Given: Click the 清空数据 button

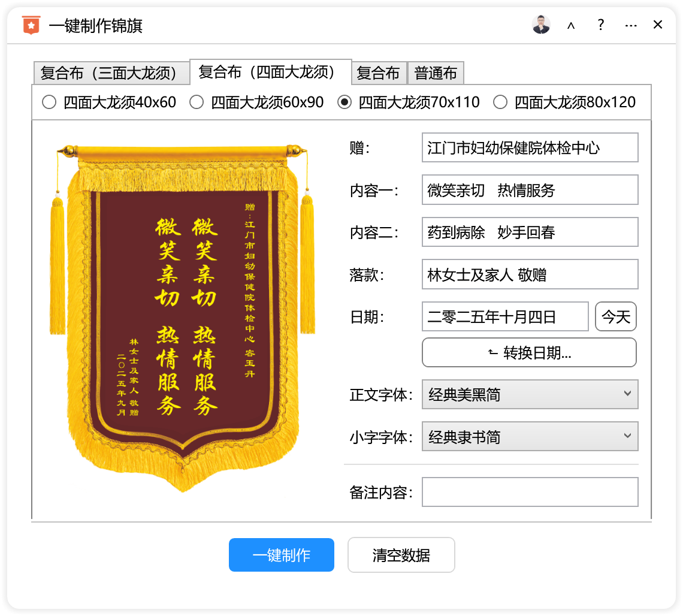Looking at the screenshot, I should coord(401,555).
